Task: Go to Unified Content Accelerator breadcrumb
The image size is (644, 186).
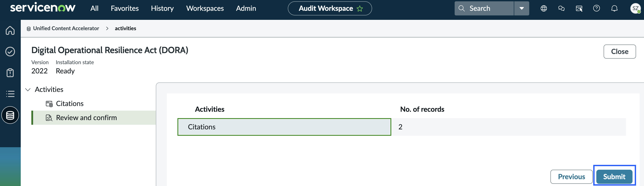Action: tap(66, 28)
